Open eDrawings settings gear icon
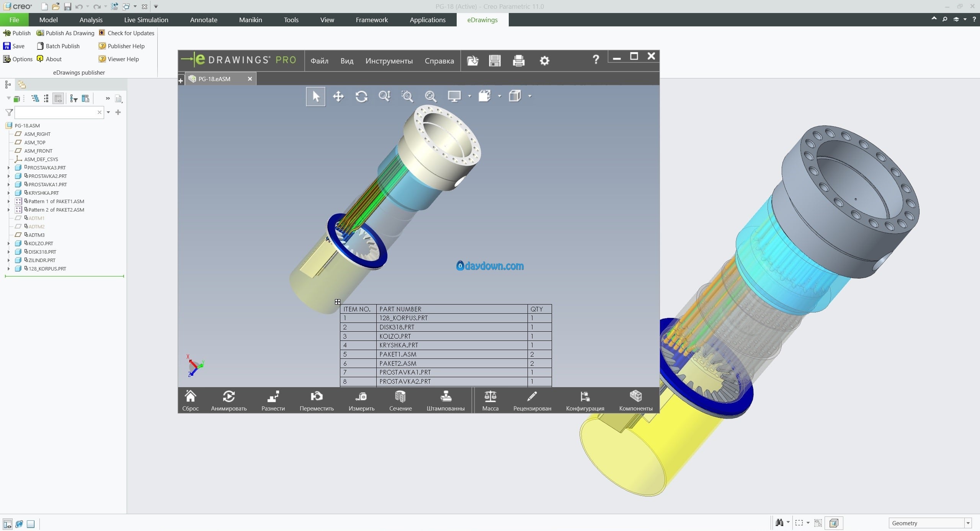 [x=544, y=61]
